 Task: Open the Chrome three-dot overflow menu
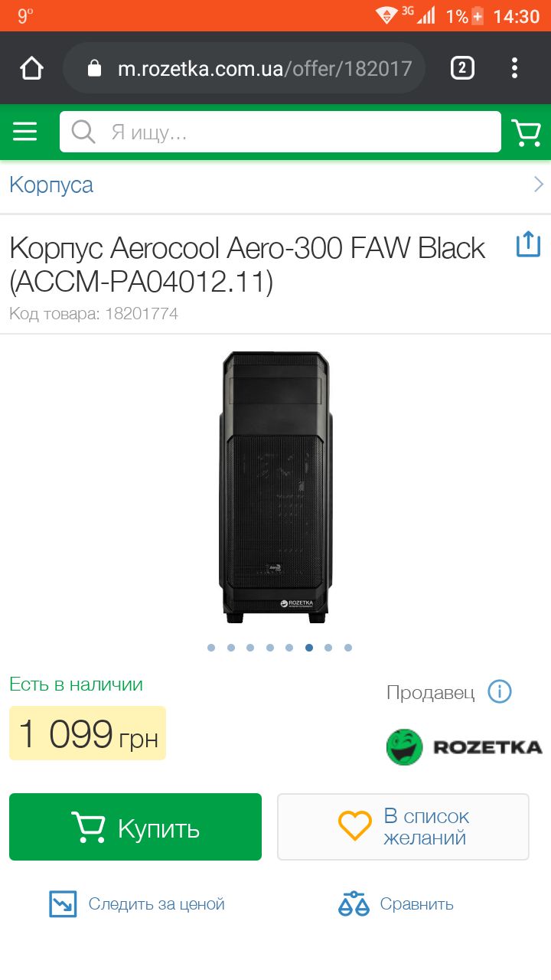click(x=515, y=68)
